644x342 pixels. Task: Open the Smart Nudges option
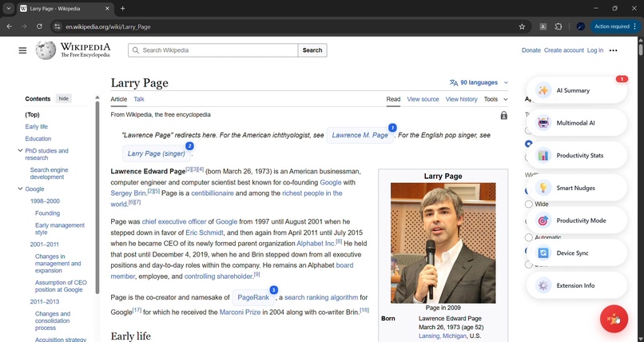coord(577,188)
